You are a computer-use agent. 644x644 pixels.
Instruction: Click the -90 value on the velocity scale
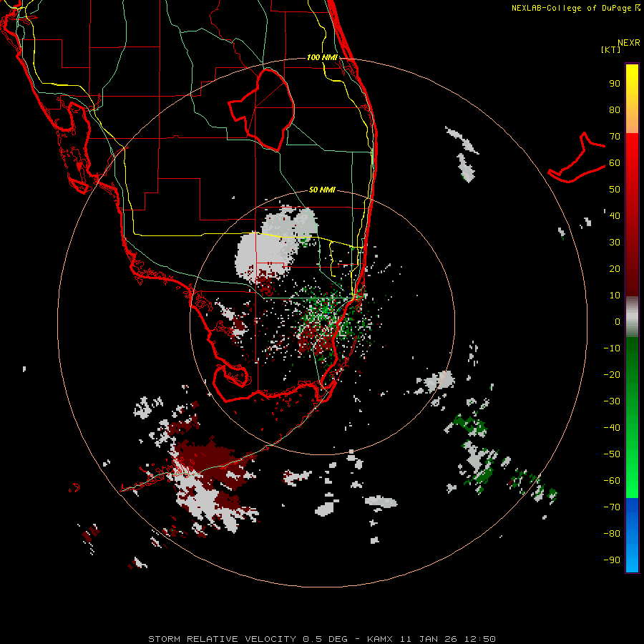coord(612,560)
